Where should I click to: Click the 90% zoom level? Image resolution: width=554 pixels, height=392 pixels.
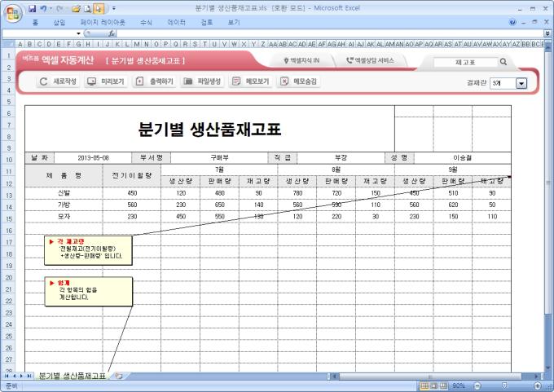coord(459,385)
